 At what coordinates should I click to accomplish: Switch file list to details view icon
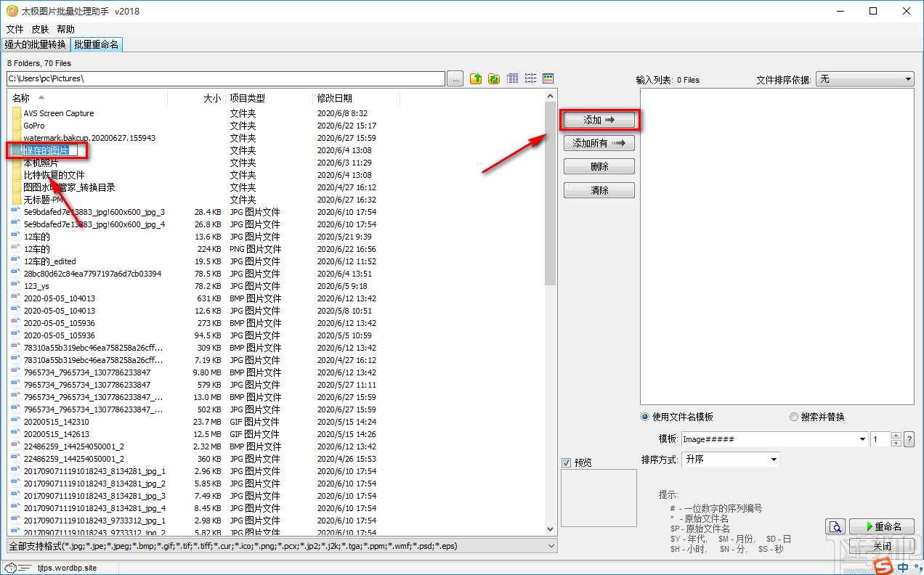coord(513,78)
